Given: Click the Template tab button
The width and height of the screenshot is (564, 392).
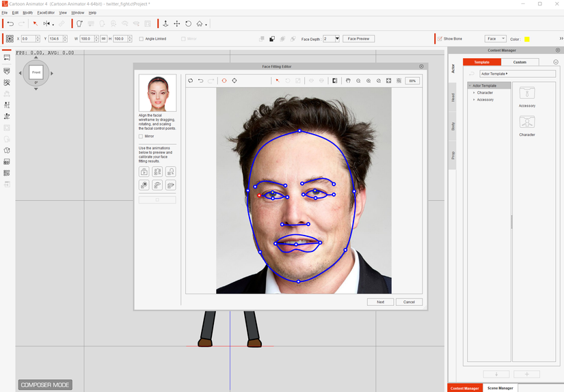Looking at the screenshot, I should 482,62.
